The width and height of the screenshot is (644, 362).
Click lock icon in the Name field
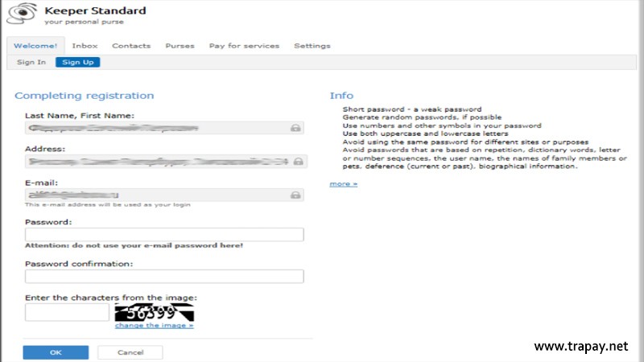tap(295, 128)
